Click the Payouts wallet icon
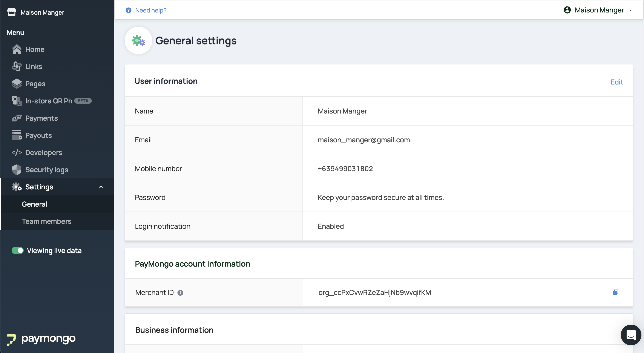The width and height of the screenshot is (644, 353). 17,135
